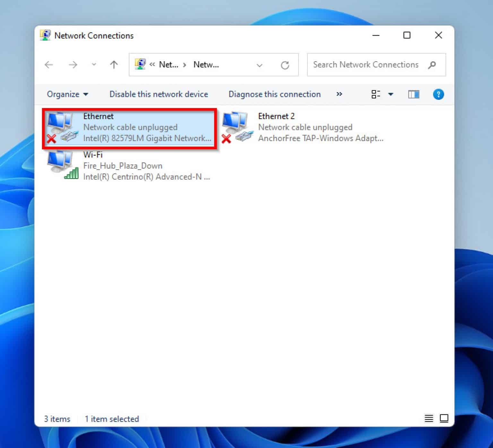Expand the address bar dropdown chevron
Screen dimensions: 493x448
(x=259, y=64)
